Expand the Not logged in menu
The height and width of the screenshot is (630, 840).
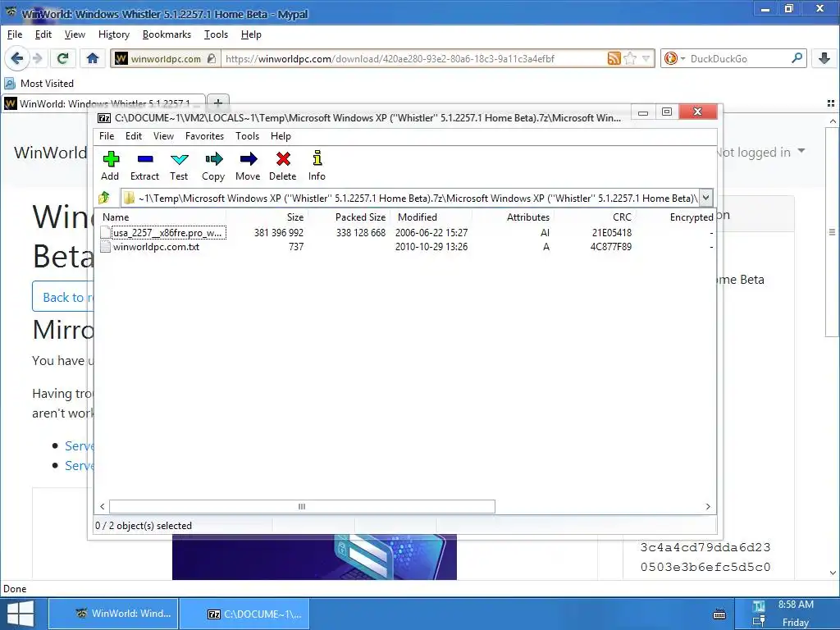pos(760,152)
